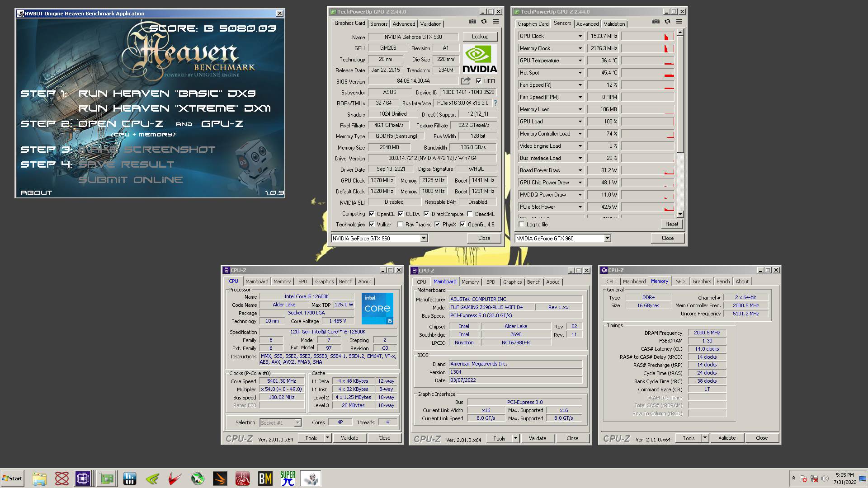Click the blue bars icon on taskbar

point(130,479)
